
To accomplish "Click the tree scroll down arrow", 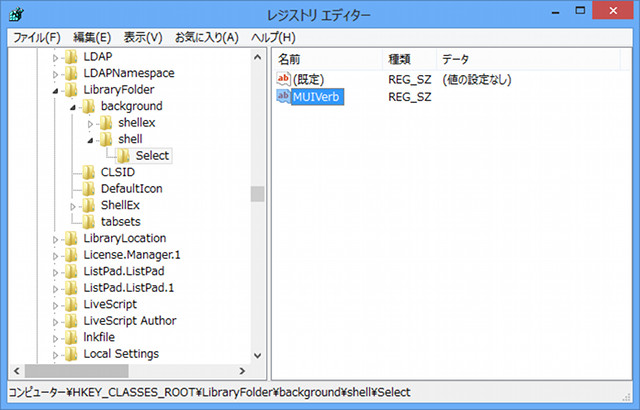I will click(257, 355).
